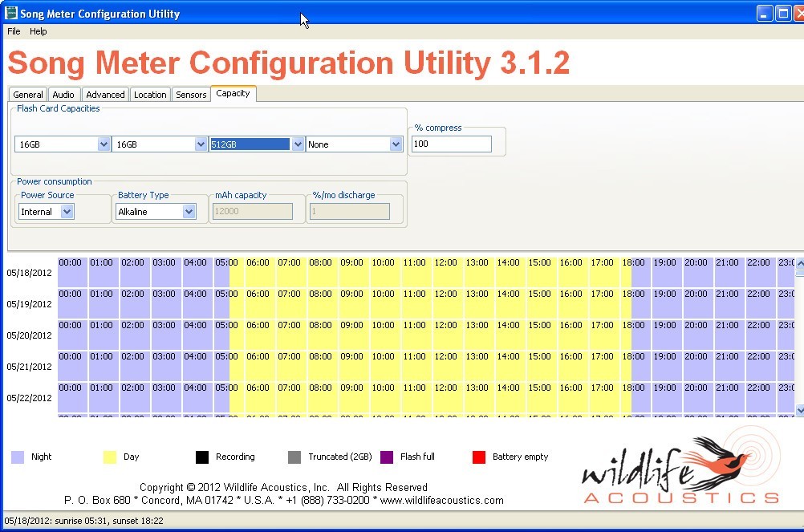Open the None flash card slot dropdown

pos(395,144)
